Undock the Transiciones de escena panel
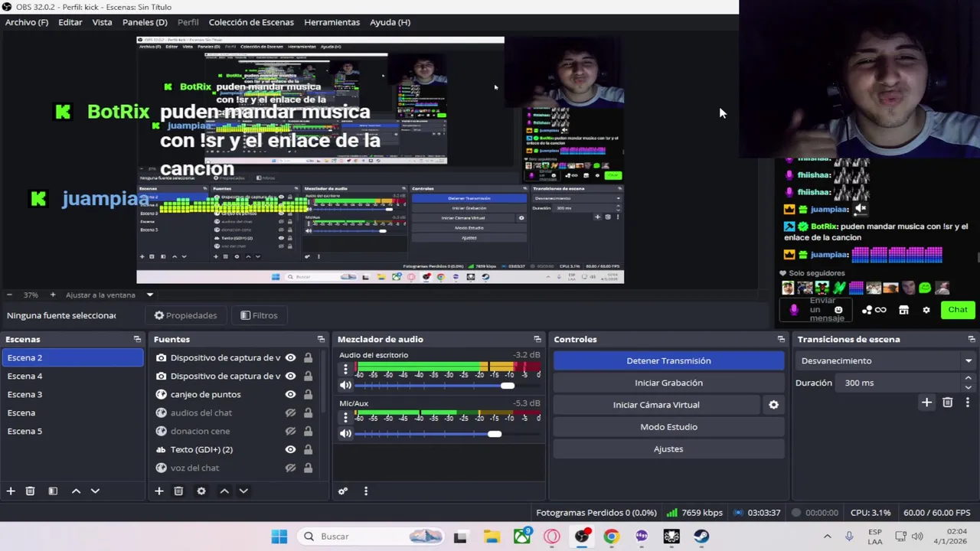Screen dimensions: 980x551 tap(972, 339)
